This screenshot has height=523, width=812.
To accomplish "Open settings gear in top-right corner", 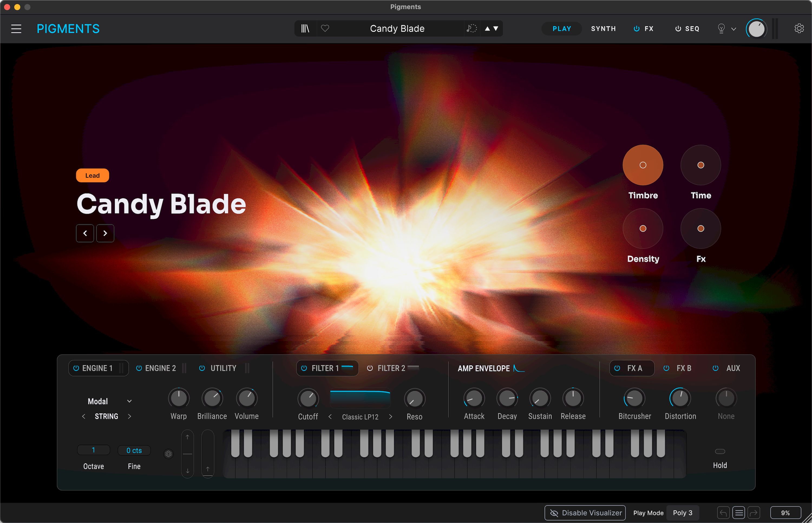I will pyautogui.click(x=799, y=28).
